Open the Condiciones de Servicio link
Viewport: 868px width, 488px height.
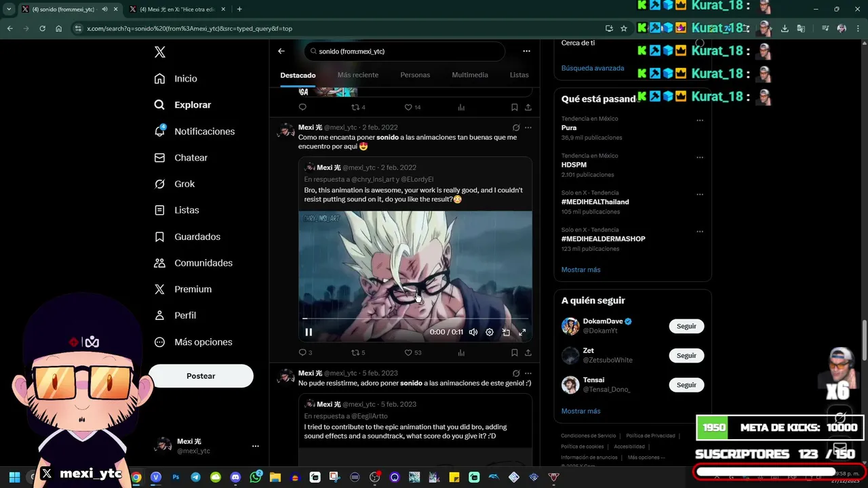(588, 436)
